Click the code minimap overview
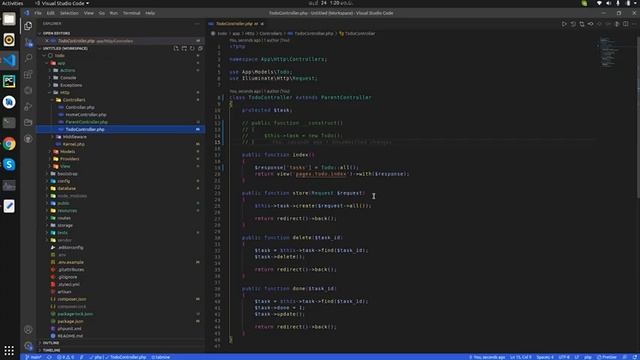Image resolution: width=640 pixels, height=360 pixels. pos(609,52)
